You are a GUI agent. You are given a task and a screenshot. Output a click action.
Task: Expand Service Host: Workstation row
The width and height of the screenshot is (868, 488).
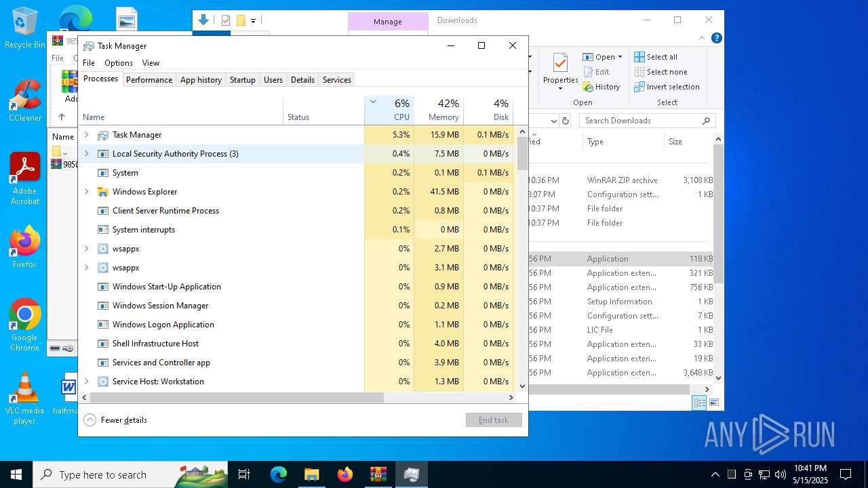tap(86, 382)
